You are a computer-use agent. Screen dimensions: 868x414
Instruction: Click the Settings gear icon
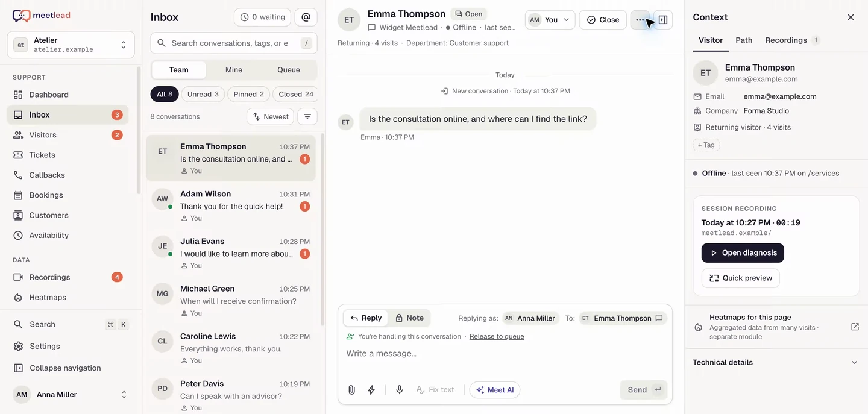coord(18,347)
